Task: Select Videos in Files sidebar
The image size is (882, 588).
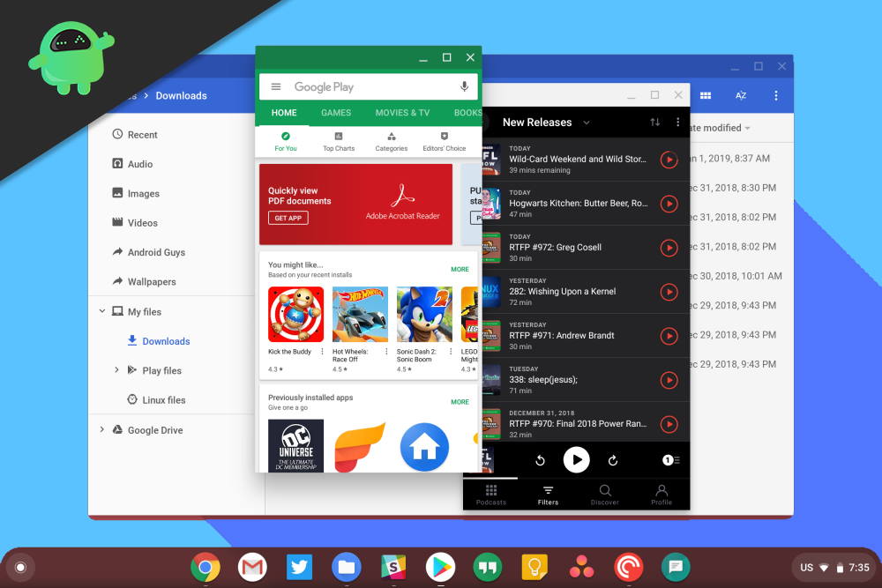Action: 135,223
